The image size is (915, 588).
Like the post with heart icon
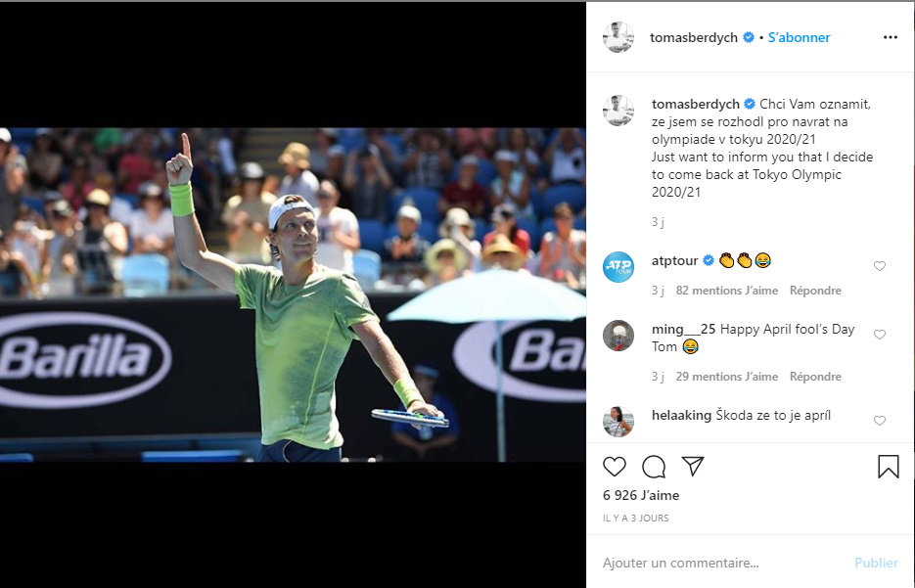click(x=615, y=467)
